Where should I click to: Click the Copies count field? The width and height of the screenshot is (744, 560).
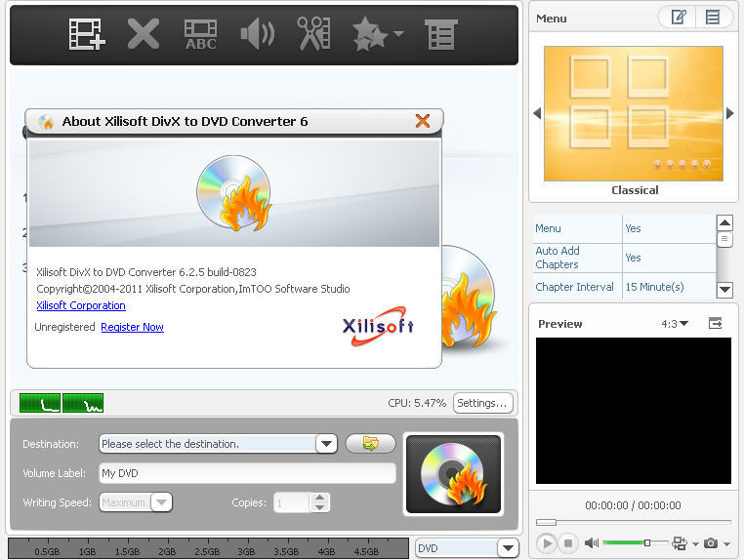tap(291, 502)
